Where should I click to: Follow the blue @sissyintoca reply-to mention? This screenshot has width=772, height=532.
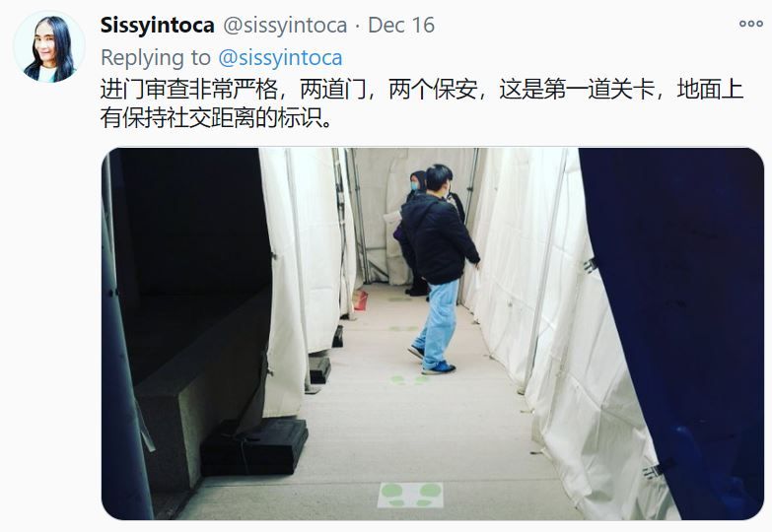pyautogui.click(x=280, y=57)
